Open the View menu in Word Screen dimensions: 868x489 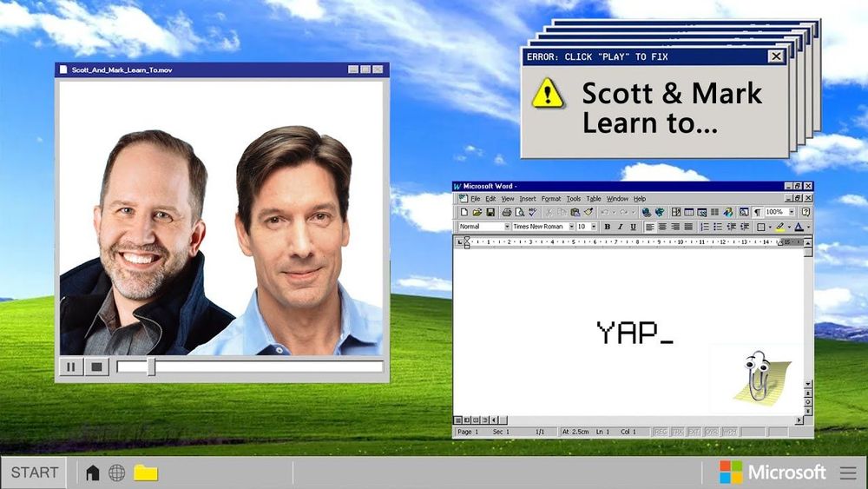(x=508, y=199)
